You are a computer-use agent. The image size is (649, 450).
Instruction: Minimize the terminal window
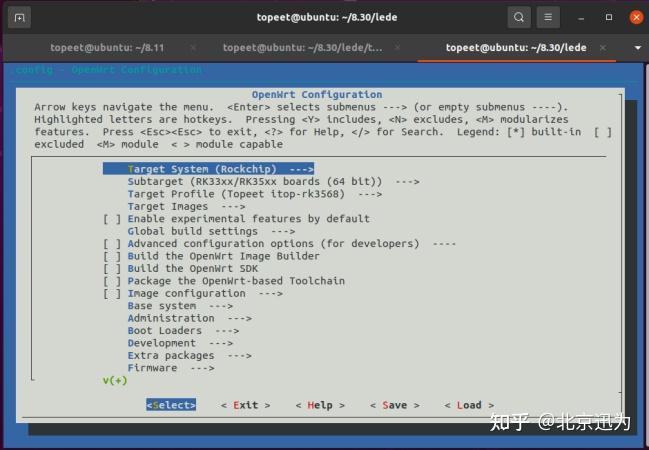pos(581,18)
